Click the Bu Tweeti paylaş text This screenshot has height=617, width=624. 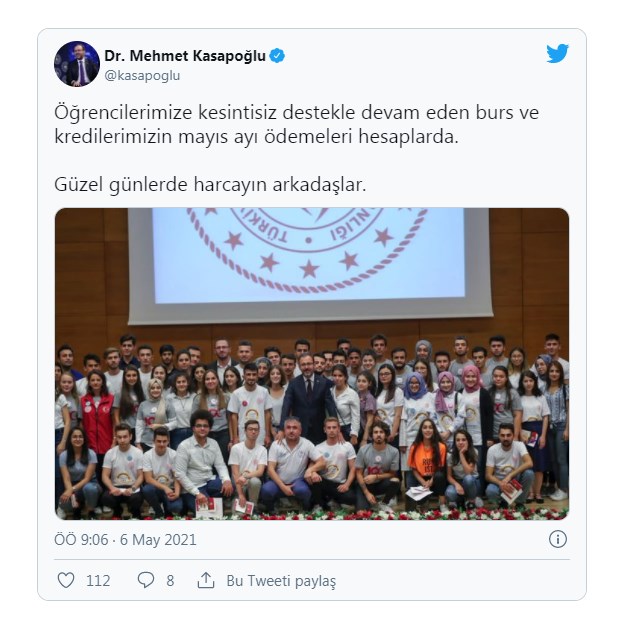281,581
